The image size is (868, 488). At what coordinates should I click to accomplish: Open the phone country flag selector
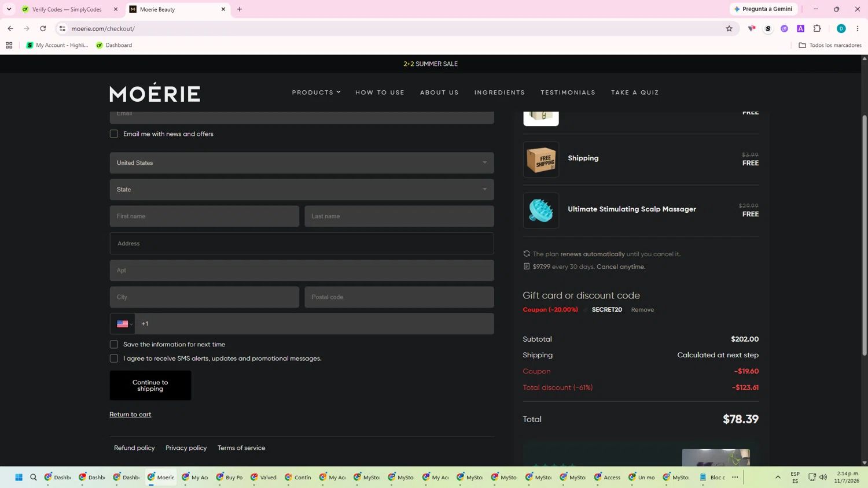pyautogui.click(x=123, y=324)
